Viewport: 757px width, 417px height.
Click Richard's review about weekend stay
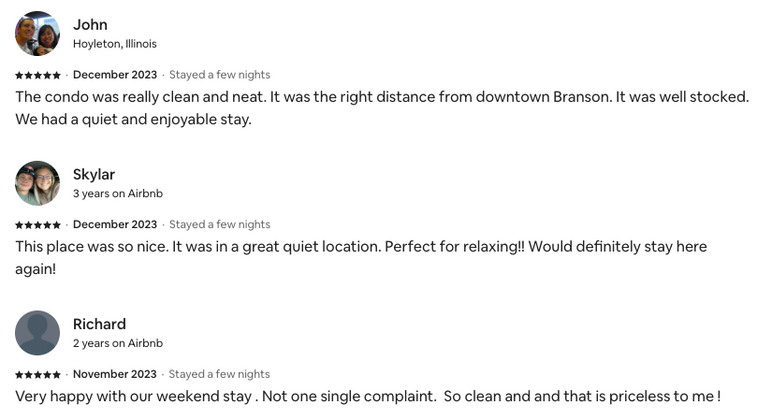(367, 396)
